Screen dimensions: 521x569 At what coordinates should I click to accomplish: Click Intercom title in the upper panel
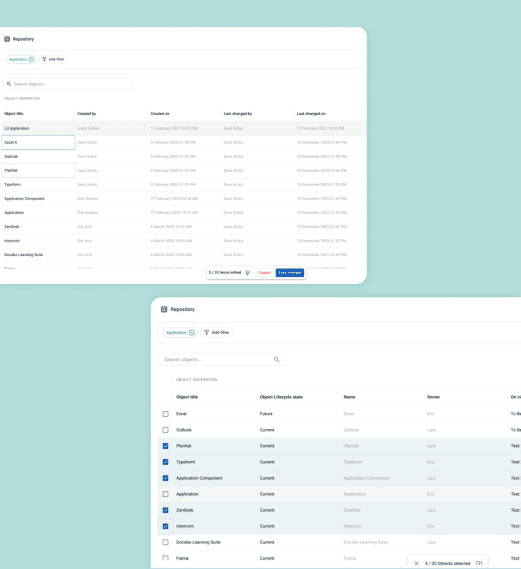(x=12, y=241)
